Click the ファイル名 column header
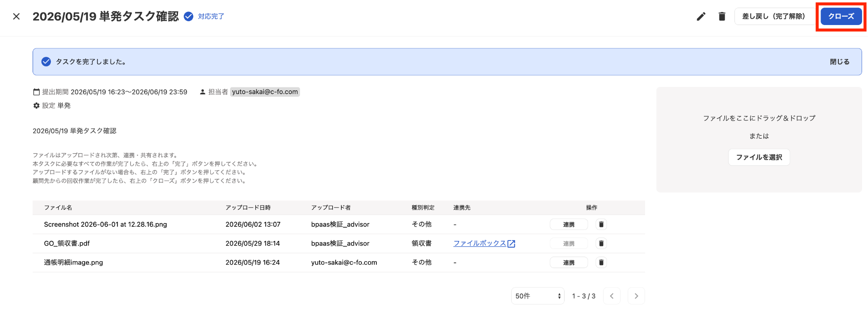 58,208
